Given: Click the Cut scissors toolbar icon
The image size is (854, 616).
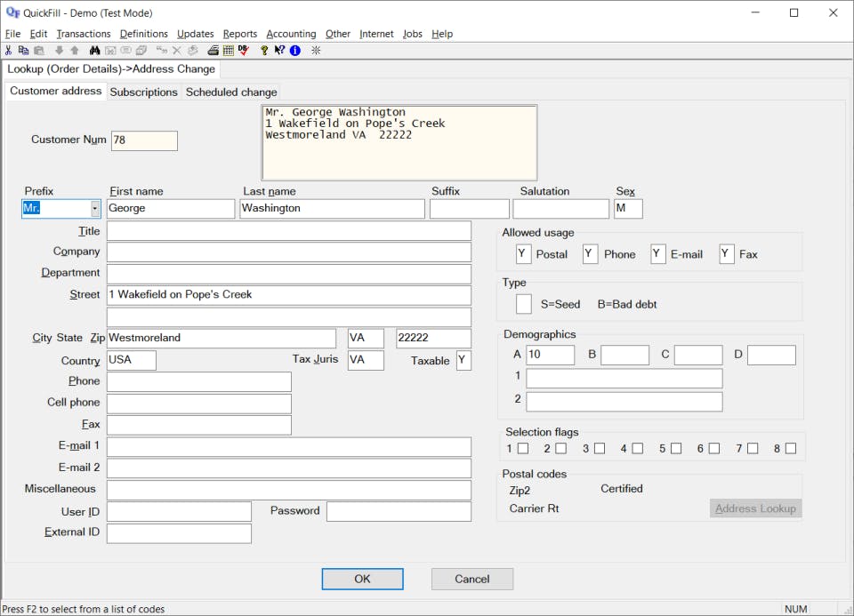Looking at the screenshot, I should 9,51.
